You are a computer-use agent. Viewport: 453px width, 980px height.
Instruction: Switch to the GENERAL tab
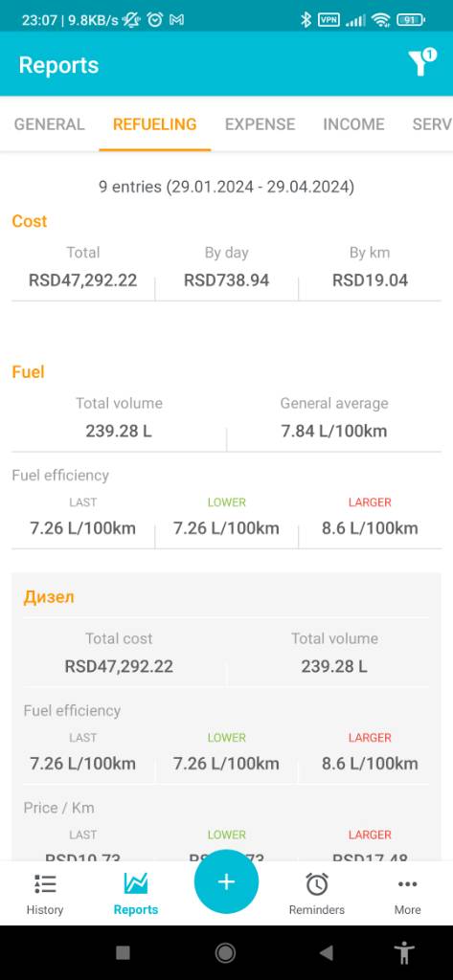point(50,124)
